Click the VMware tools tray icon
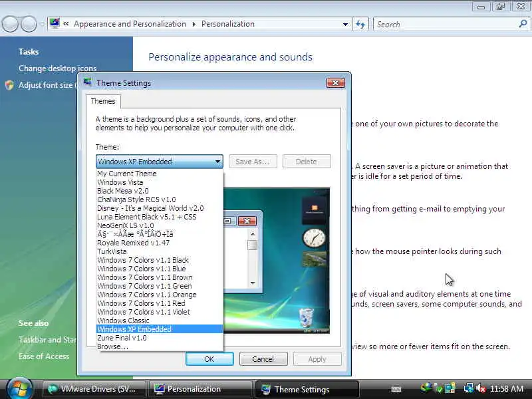Screen dimensions: 532x399 pos(450,388)
